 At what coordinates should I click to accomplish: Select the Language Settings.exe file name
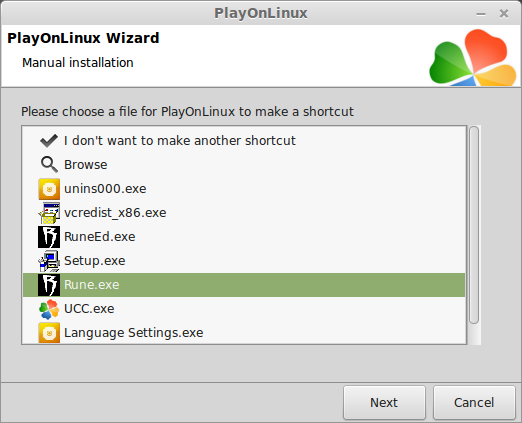coord(134,333)
